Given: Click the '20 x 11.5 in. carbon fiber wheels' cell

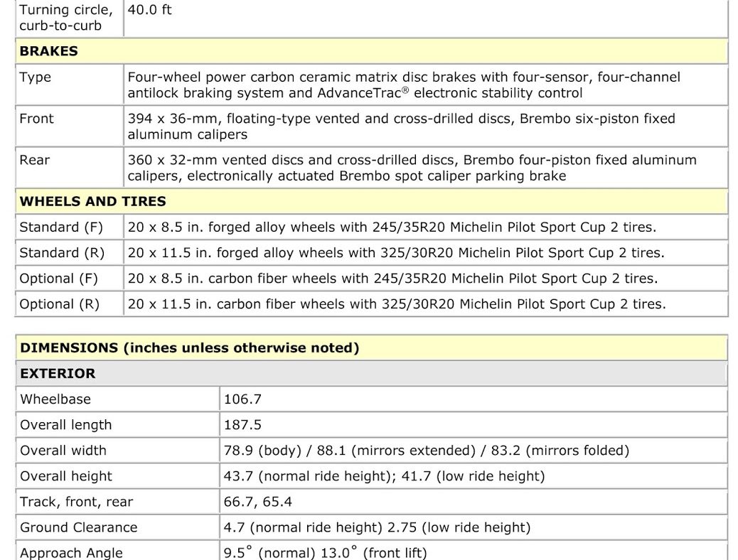Looking at the screenshot, I should click(x=426, y=304).
